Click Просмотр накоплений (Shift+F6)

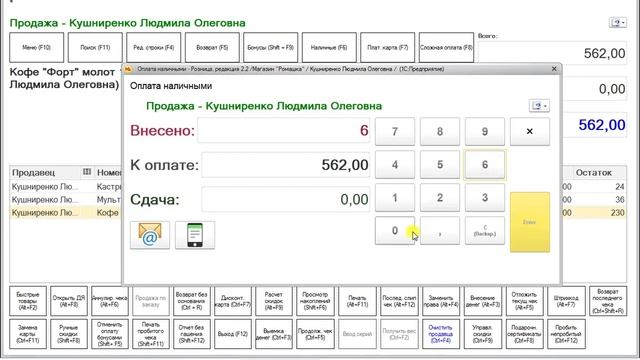315,301
